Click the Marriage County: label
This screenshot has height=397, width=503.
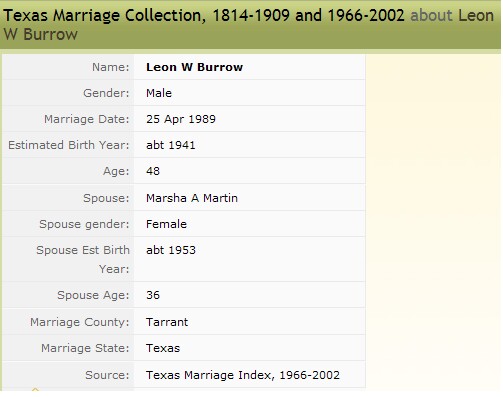click(80, 322)
